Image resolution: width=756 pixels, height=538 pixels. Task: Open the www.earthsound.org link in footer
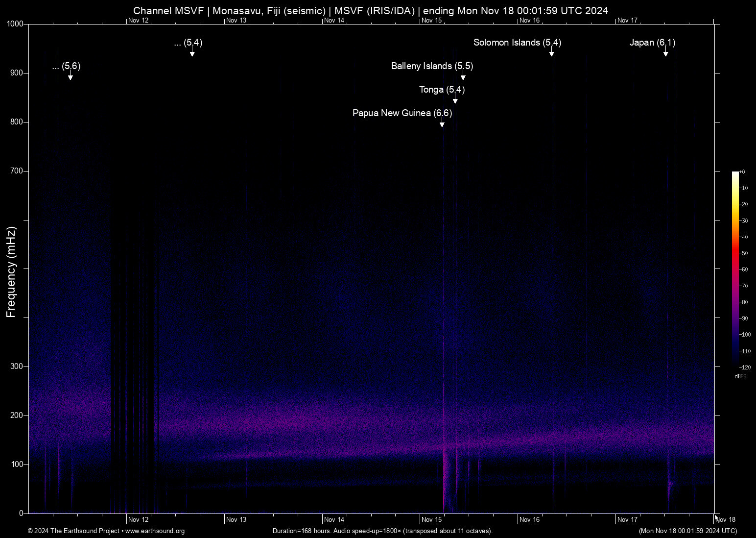pyautogui.click(x=155, y=531)
